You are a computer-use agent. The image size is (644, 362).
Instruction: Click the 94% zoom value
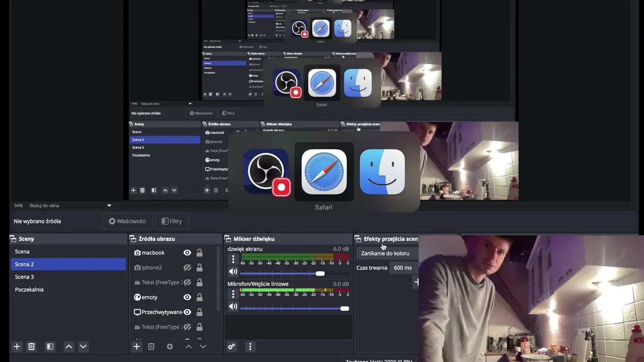[x=19, y=206]
